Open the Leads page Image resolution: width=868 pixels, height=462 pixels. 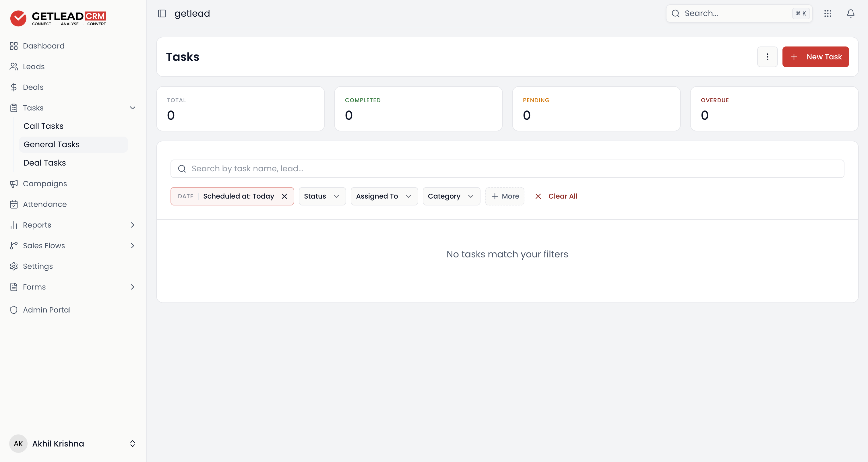coord(34,66)
